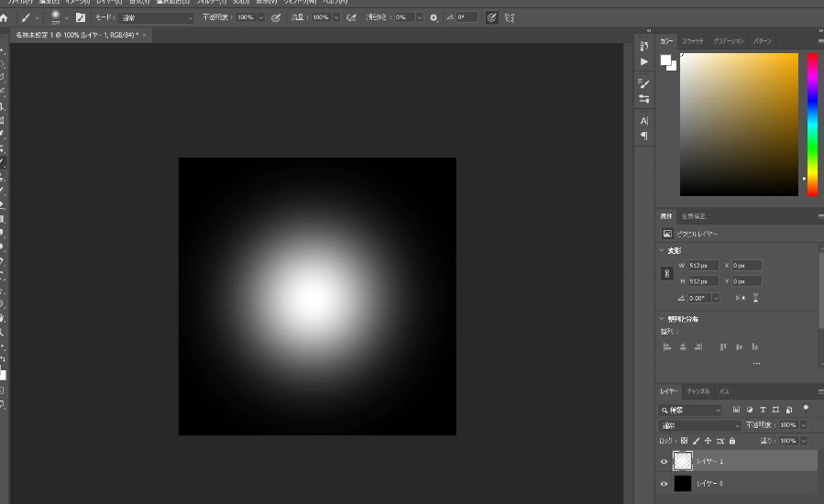The width and height of the screenshot is (824, 504).
Task: Click background color swatch in Color panel
Action: pyautogui.click(x=673, y=67)
